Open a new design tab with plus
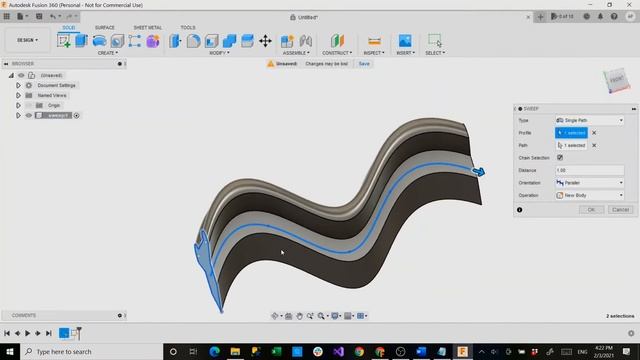The height and width of the screenshot is (360, 640). [540, 17]
